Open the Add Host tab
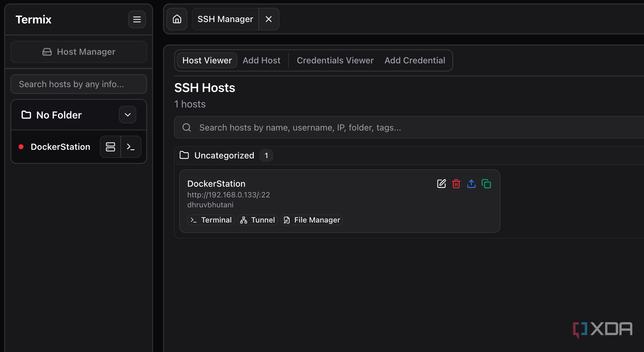644x352 pixels. tap(261, 60)
